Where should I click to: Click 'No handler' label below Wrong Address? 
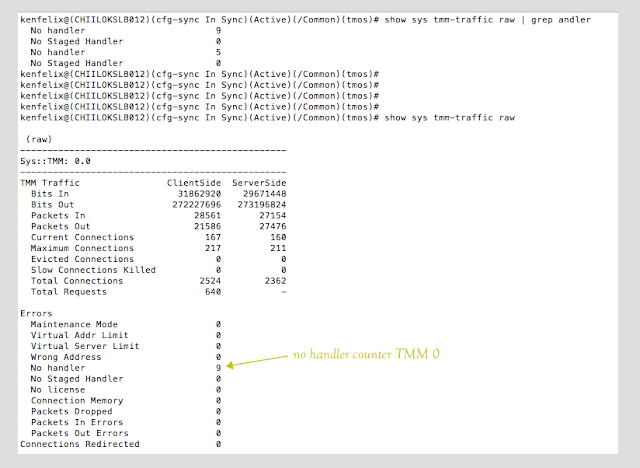58,368
